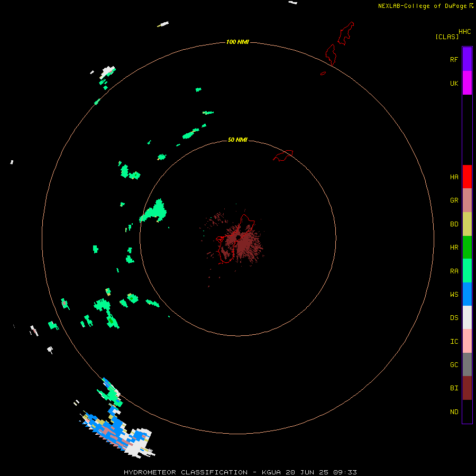This screenshot has height=476, width=476.
Task: Click the IC legend label
Action: click(x=454, y=342)
